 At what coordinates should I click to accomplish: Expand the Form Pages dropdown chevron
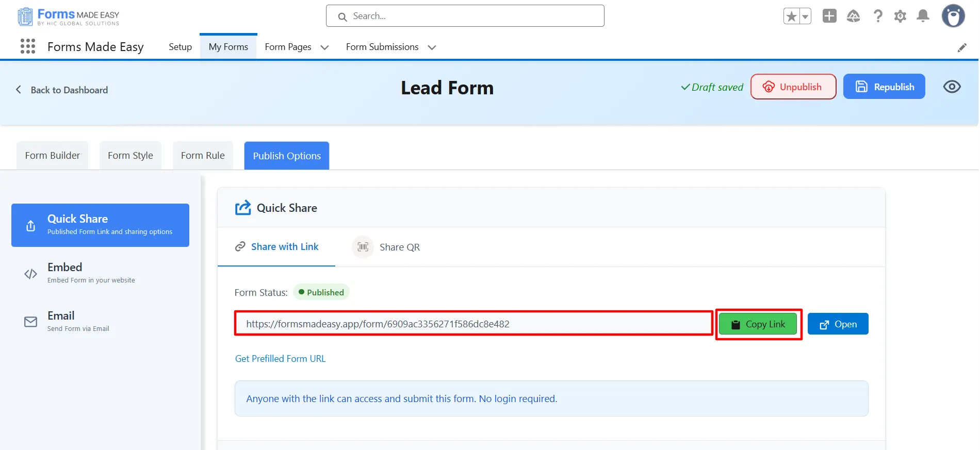pyautogui.click(x=324, y=47)
